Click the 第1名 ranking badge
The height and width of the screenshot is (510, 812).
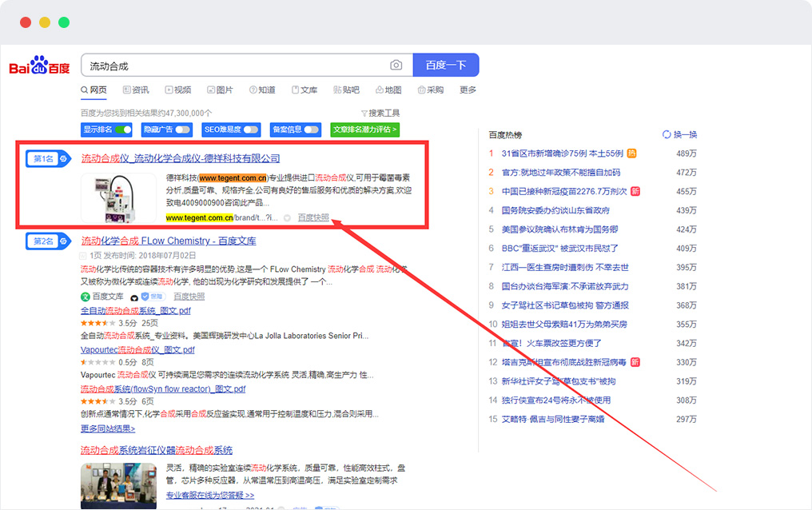point(48,159)
